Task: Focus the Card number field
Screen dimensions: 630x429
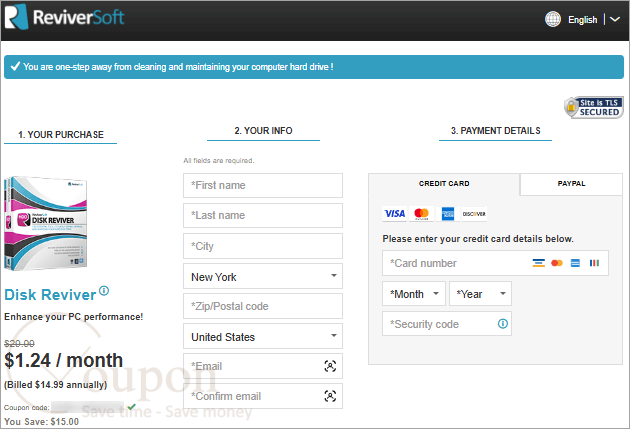Action: coord(495,263)
